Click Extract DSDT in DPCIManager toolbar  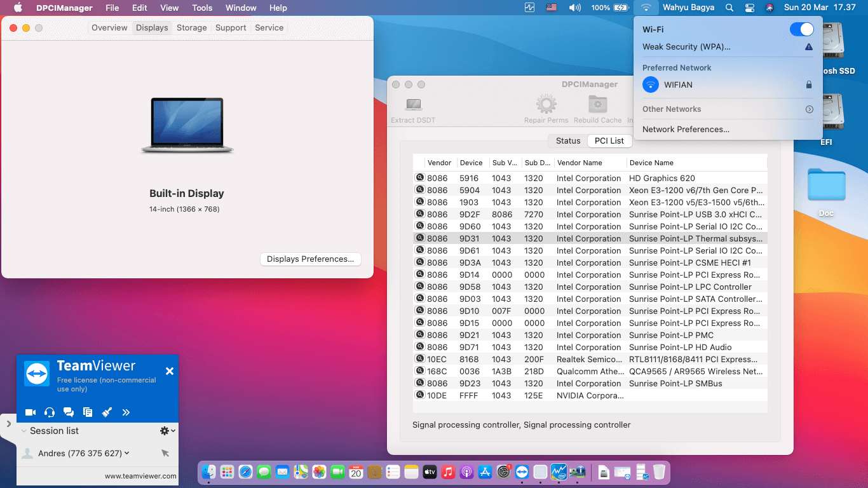(413, 109)
